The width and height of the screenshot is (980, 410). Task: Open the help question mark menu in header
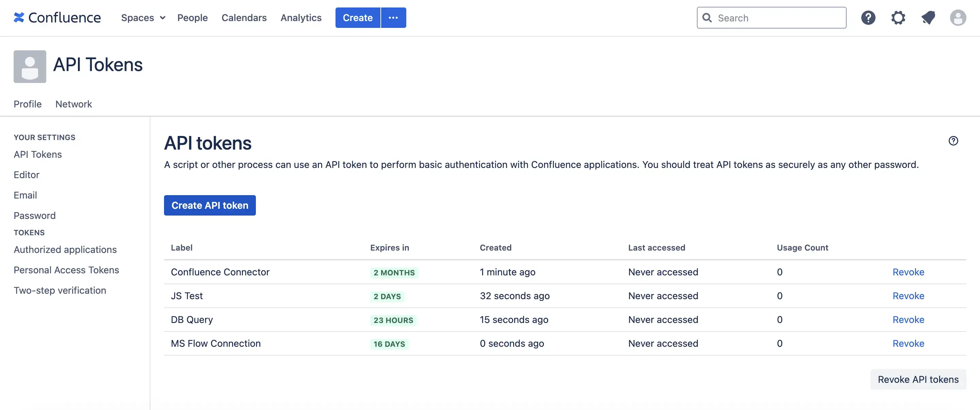tap(868, 17)
